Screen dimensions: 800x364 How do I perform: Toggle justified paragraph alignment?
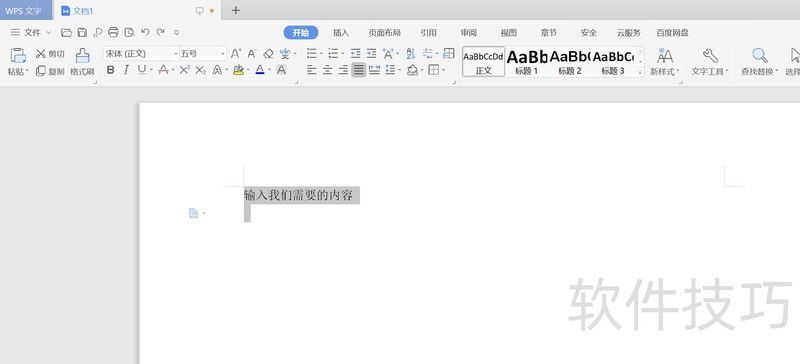(359, 70)
